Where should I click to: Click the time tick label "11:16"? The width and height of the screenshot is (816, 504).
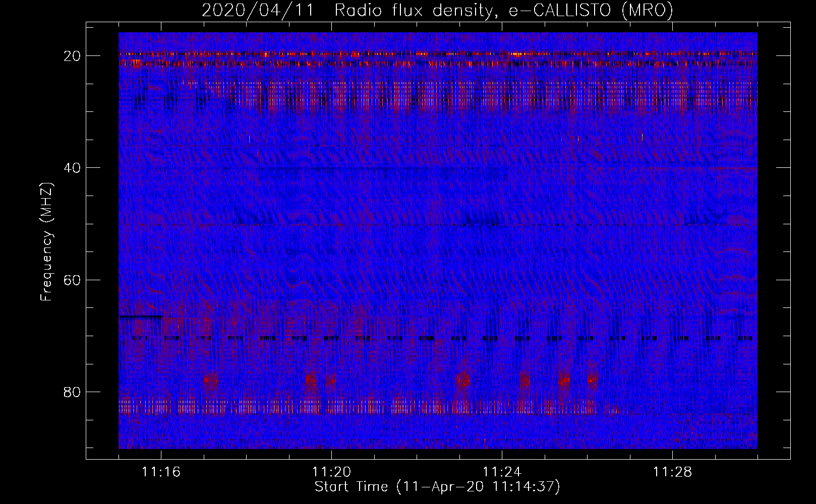(161, 472)
